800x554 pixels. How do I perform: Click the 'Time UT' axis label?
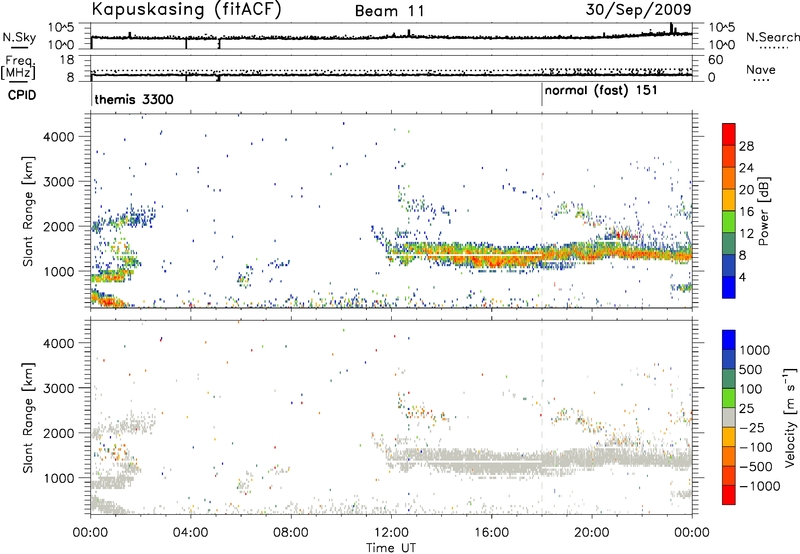point(391,548)
